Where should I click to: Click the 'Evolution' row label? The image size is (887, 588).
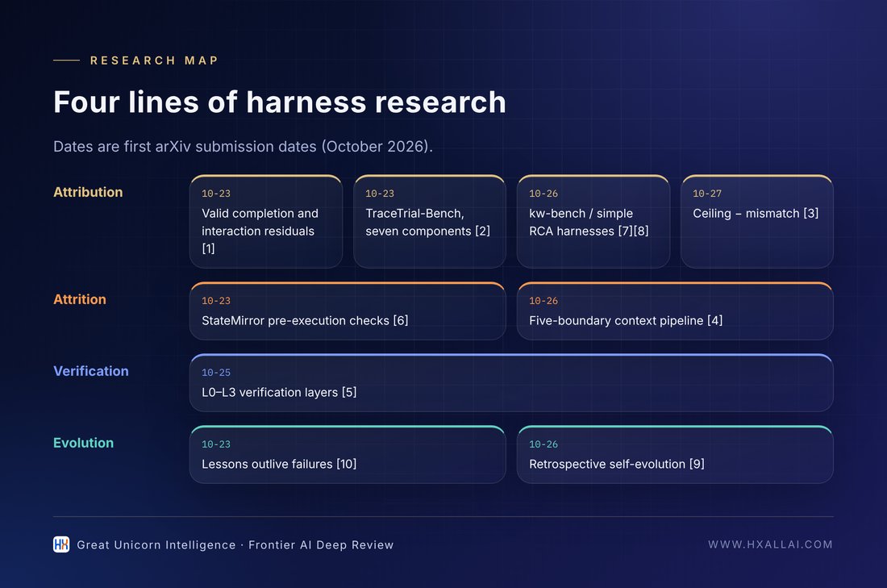(x=83, y=443)
